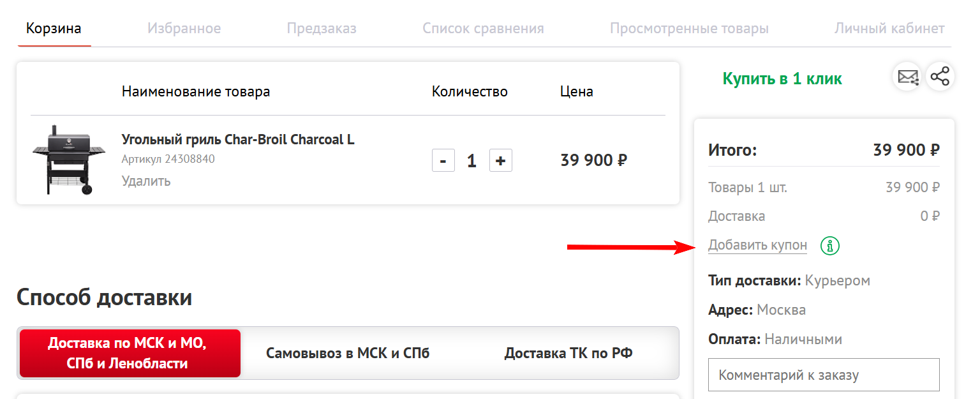Click Купить в 1 клик

pos(782,79)
